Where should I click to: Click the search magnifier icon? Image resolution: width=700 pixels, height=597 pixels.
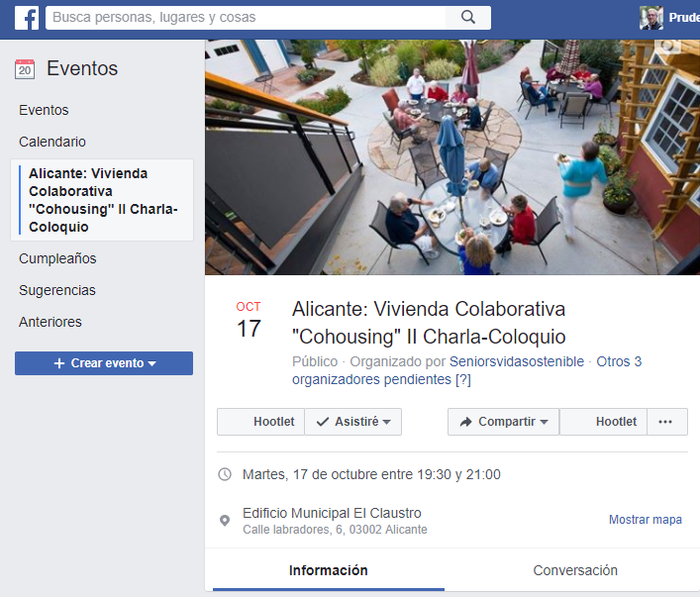tap(468, 18)
